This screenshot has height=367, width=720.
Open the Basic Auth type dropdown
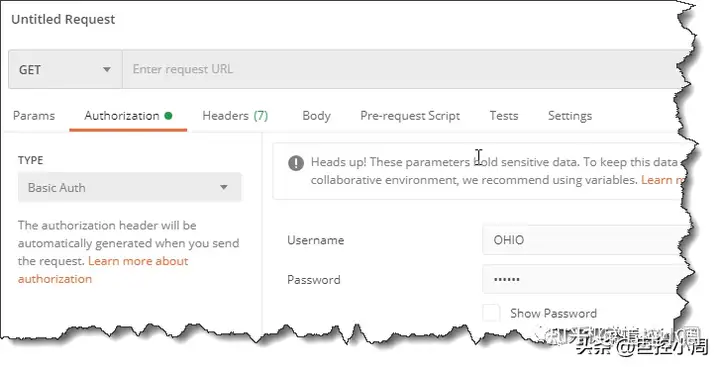129,187
